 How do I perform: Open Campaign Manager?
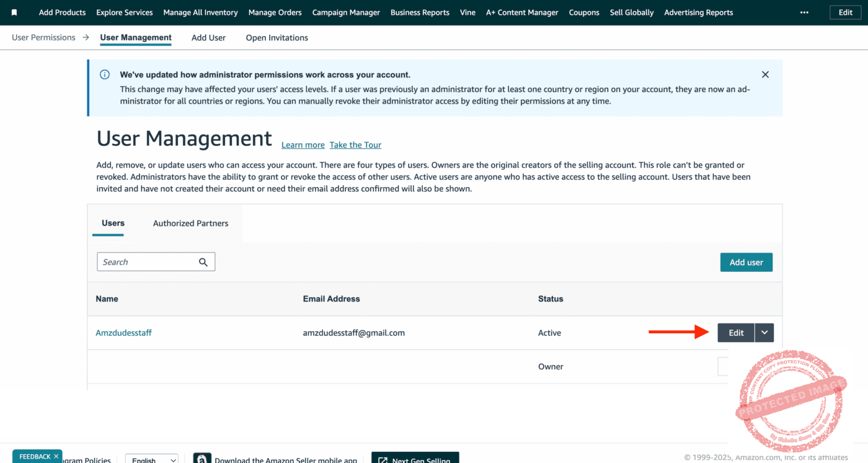tap(346, 12)
